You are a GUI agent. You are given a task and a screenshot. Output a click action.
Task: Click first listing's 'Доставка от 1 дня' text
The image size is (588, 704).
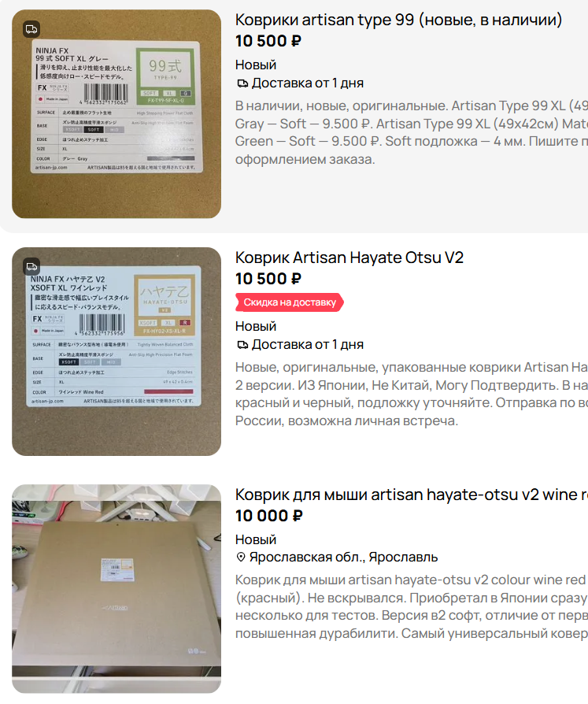(308, 83)
